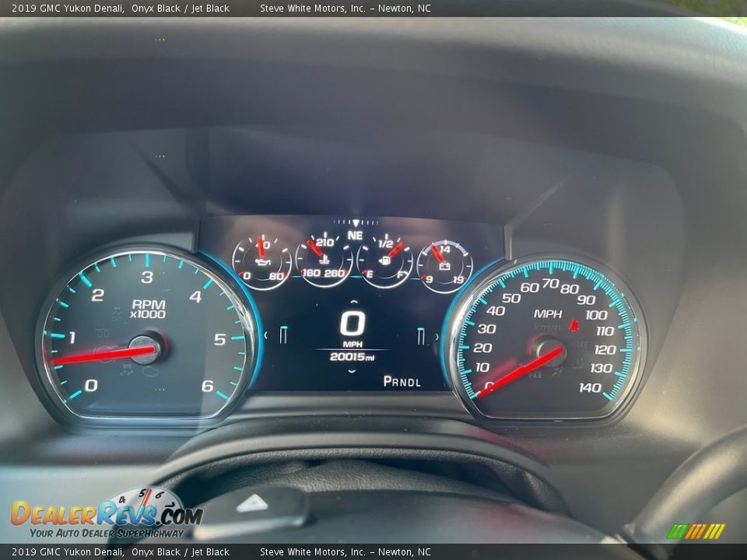Click the red seatbelt warning light
The width and height of the screenshot is (747, 560).
(574, 326)
